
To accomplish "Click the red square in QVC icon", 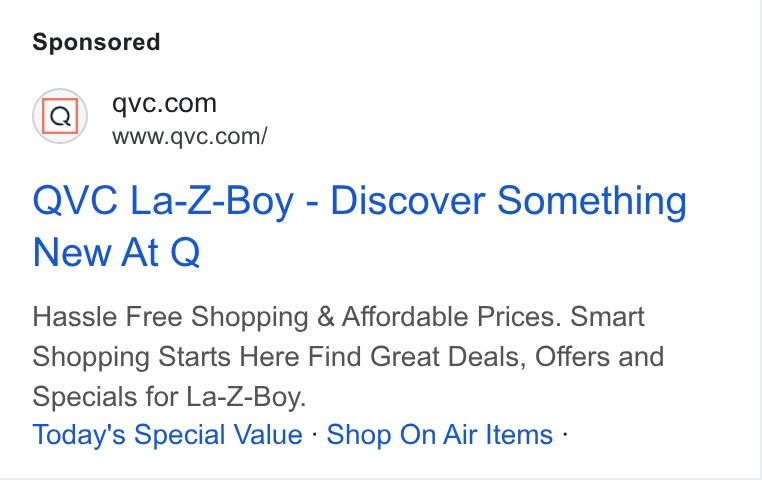I will coord(60,116).
